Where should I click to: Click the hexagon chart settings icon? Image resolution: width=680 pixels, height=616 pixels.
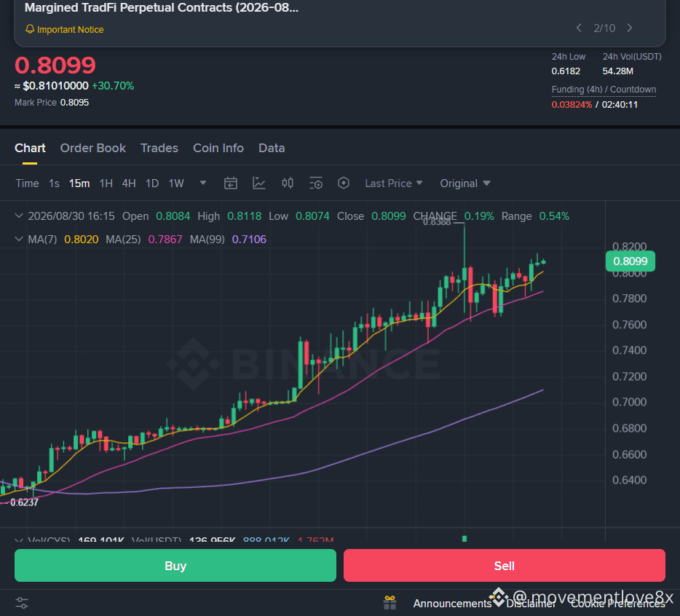click(344, 183)
